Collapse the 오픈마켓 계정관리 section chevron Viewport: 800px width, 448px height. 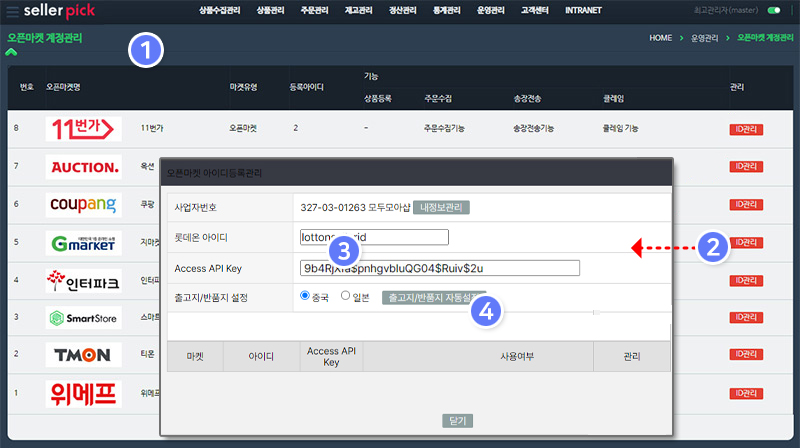point(12,51)
